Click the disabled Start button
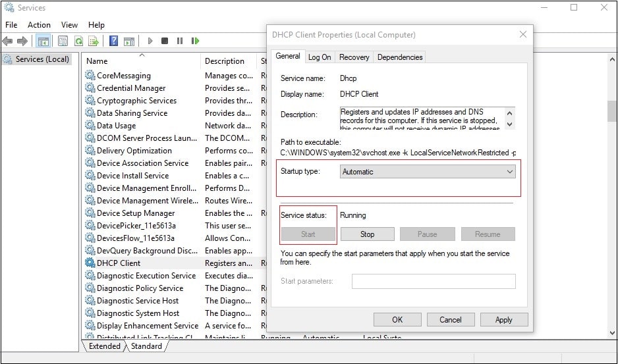Viewport: 618px width, 364px height. click(308, 234)
